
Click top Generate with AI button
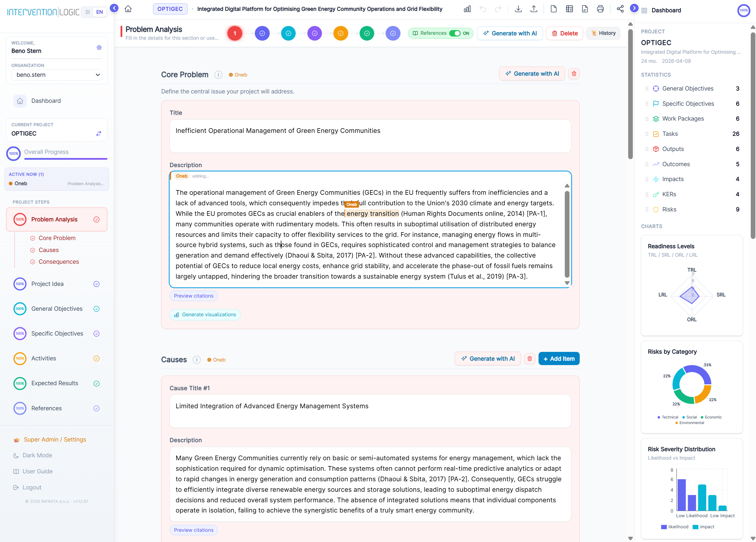click(510, 33)
